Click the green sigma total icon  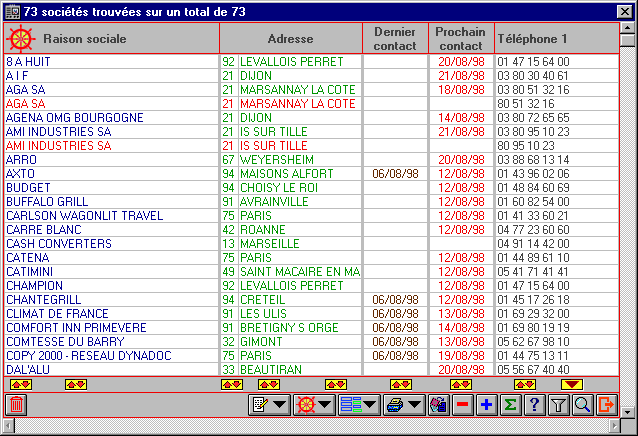[x=510, y=405]
